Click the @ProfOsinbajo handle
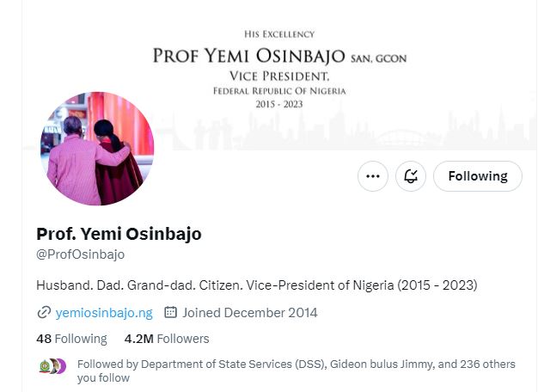 pyautogui.click(x=80, y=254)
